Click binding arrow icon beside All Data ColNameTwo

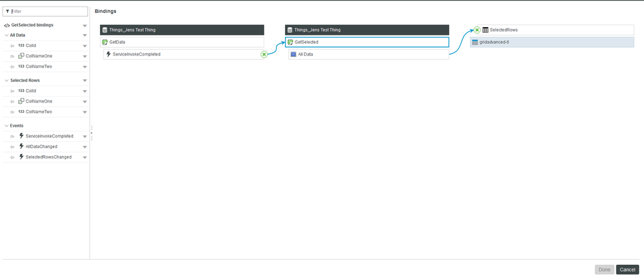pyautogui.click(x=12, y=66)
